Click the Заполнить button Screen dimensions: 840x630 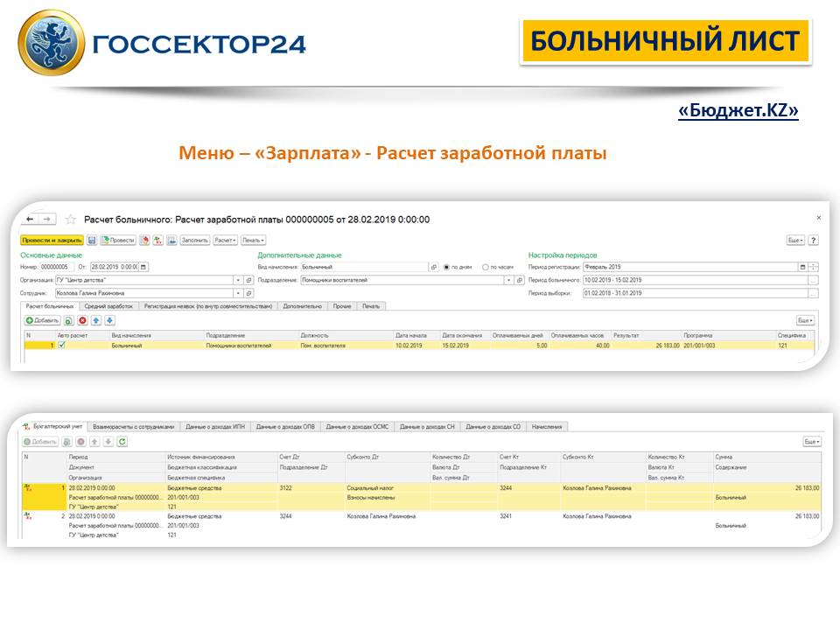point(194,241)
